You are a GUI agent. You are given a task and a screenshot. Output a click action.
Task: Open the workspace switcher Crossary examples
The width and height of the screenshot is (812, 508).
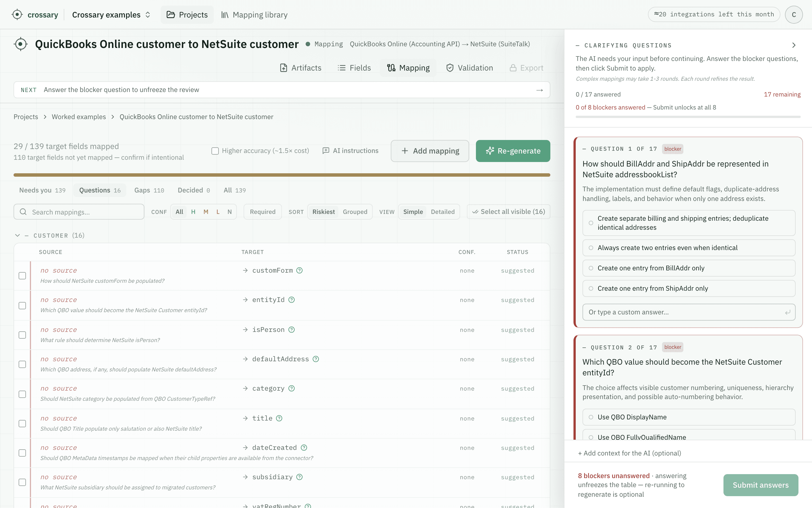(x=111, y=14)
